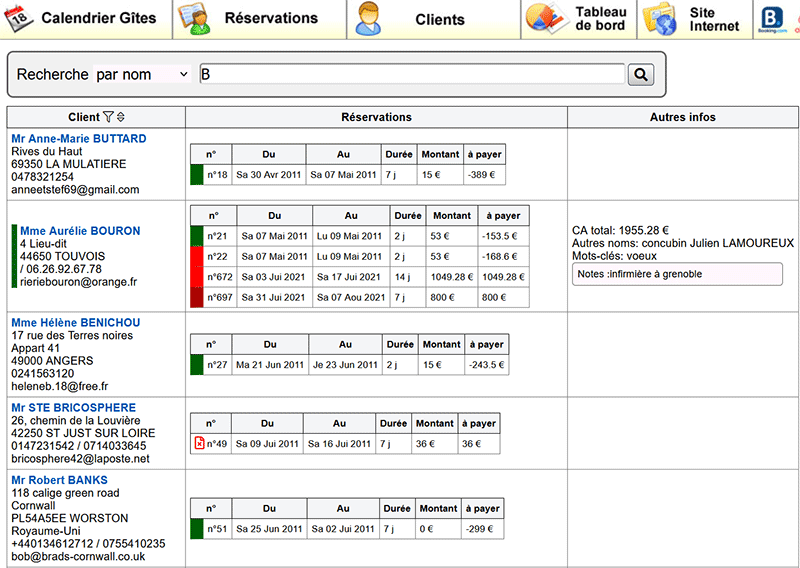Click into the search text field
Viewport: 800px width, 568px height.
click(412, 74)
